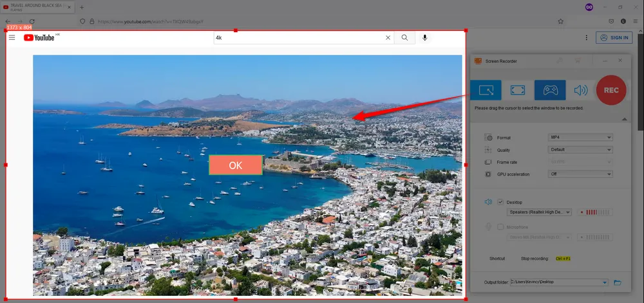Click the YouTube search magnifier icon
The height and width of the screenshot is (303, 644).
(404, 38)
